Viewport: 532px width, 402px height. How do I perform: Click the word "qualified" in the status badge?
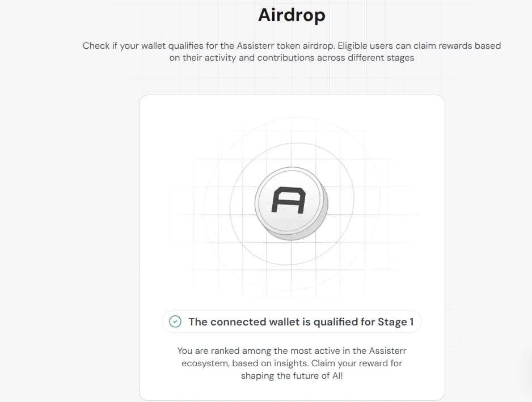[335, 322]
